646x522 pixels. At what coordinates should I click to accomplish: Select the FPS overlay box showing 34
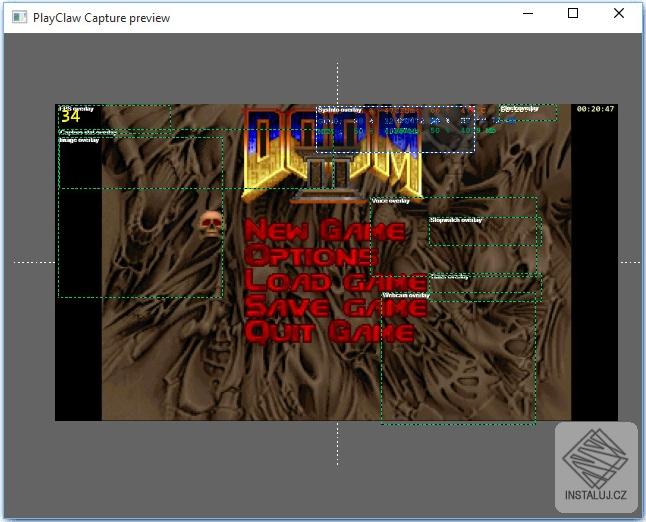tap(115, 117)
